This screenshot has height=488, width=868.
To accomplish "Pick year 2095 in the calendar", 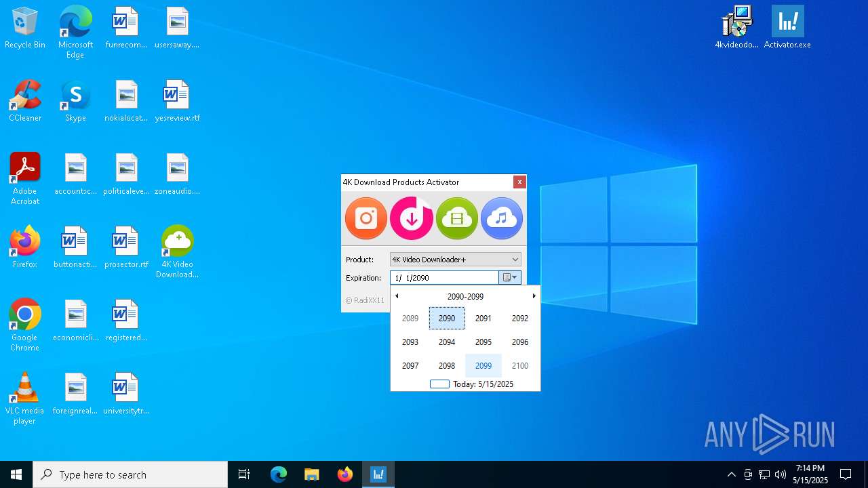I will point(484,342).
